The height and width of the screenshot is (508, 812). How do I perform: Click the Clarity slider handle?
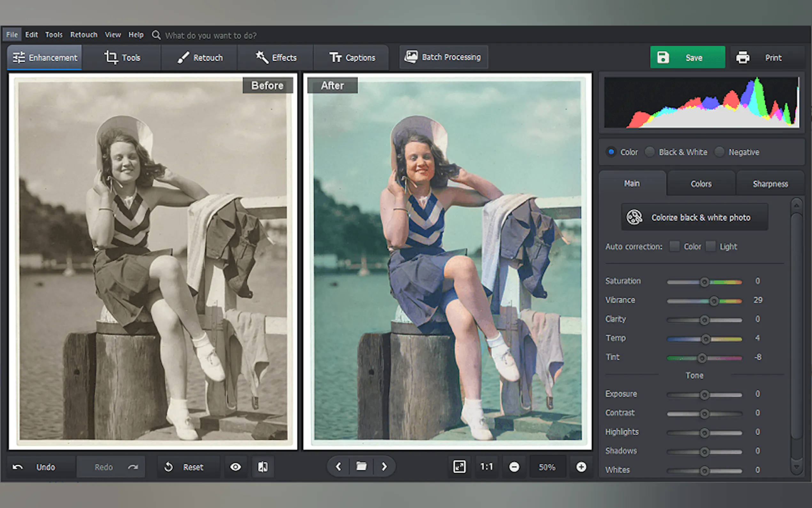(x=705, y=320)
